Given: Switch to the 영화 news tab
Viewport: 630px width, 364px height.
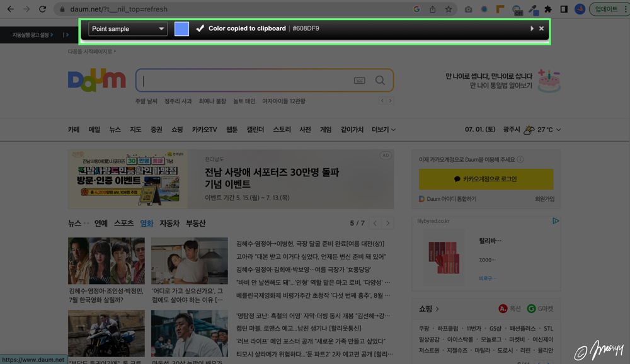Looking at the screenshot, I should click(x=147, y=224).
